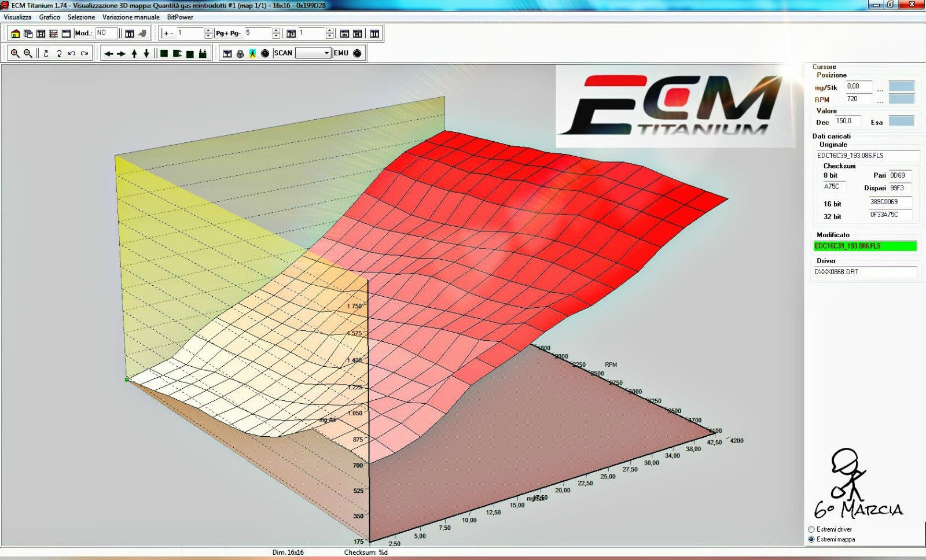Click the clockwise spin icon
Screen dimensions: 926x560
click(84, 53)
